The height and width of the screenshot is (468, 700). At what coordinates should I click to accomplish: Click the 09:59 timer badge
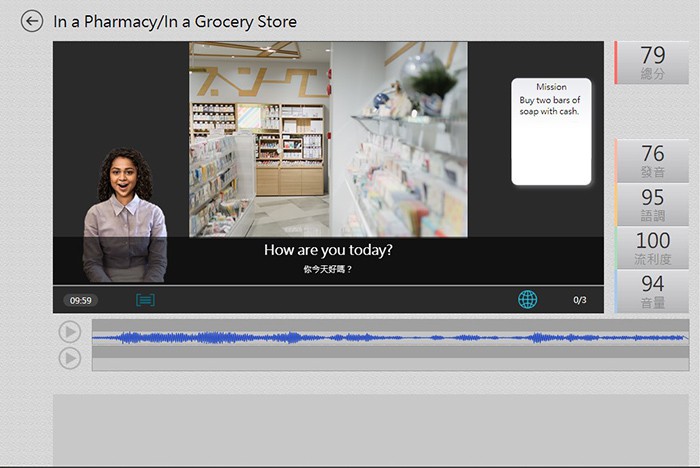coord(81,300)
